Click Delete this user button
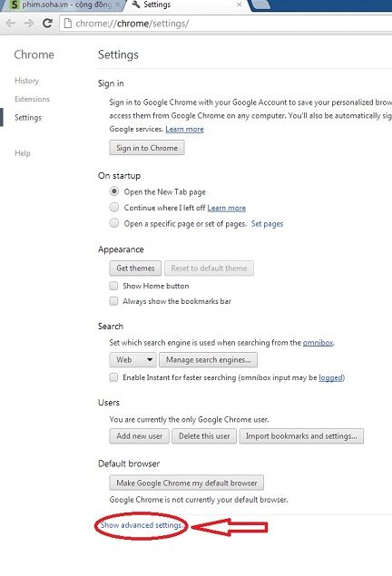This screenshot has width=392, height=576. click(x=204, y=436)
